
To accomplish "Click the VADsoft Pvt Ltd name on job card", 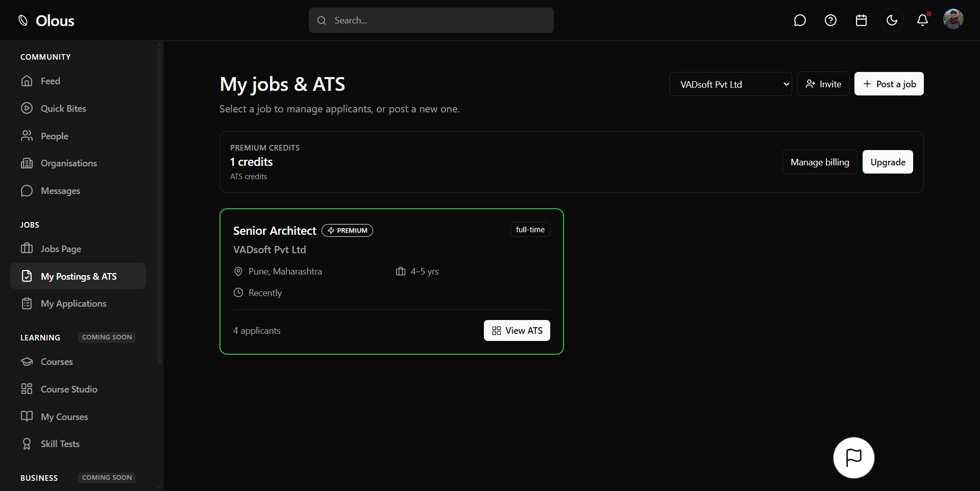I will click(269, 250).
